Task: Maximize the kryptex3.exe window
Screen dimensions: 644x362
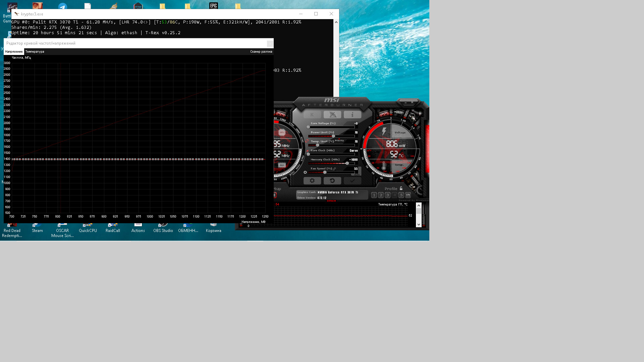Action: click(x=316, y=14)
